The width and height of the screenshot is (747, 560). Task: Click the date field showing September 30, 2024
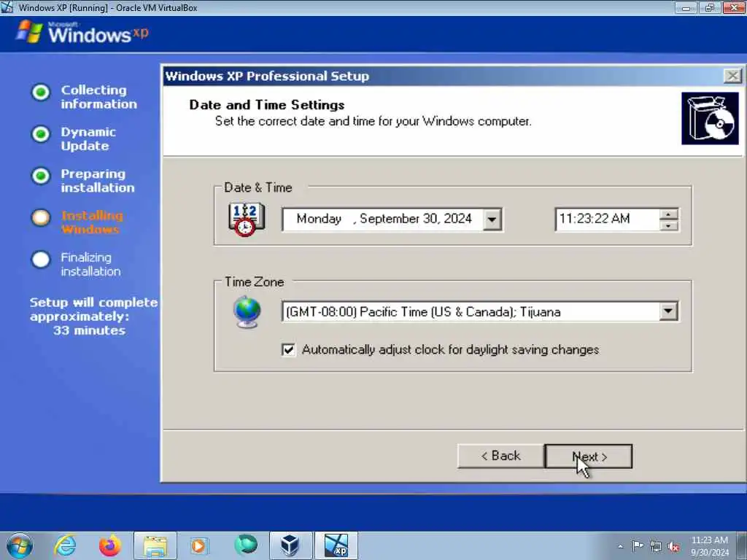[383, 219]
